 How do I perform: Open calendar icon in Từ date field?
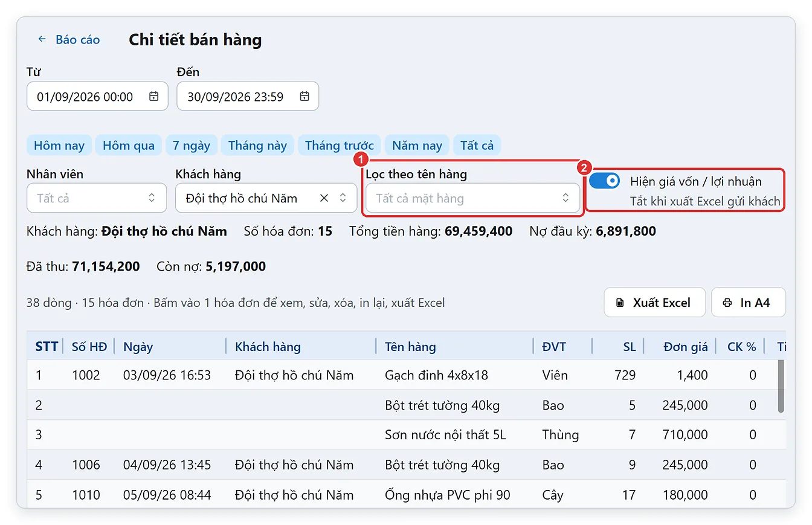[154, 97]
